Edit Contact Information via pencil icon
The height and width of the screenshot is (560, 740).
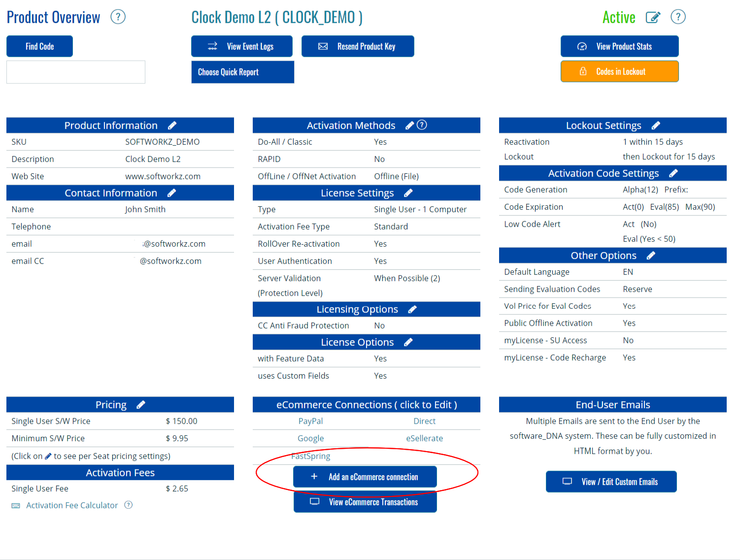pyautogui.click(x=171, y=193)
